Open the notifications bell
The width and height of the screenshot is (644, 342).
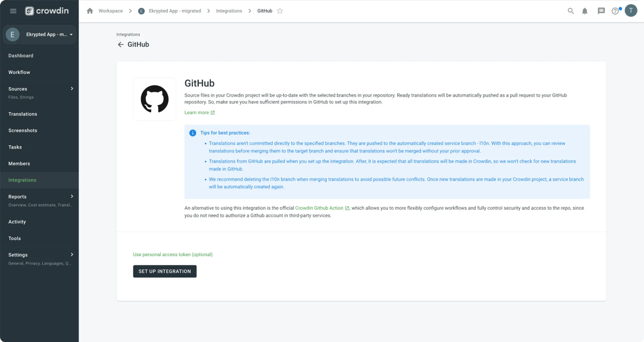[585, 11]
